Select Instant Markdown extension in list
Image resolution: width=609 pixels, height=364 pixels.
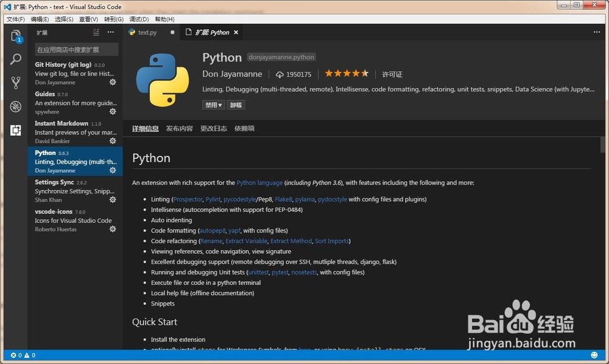click(x=75, y=132)
